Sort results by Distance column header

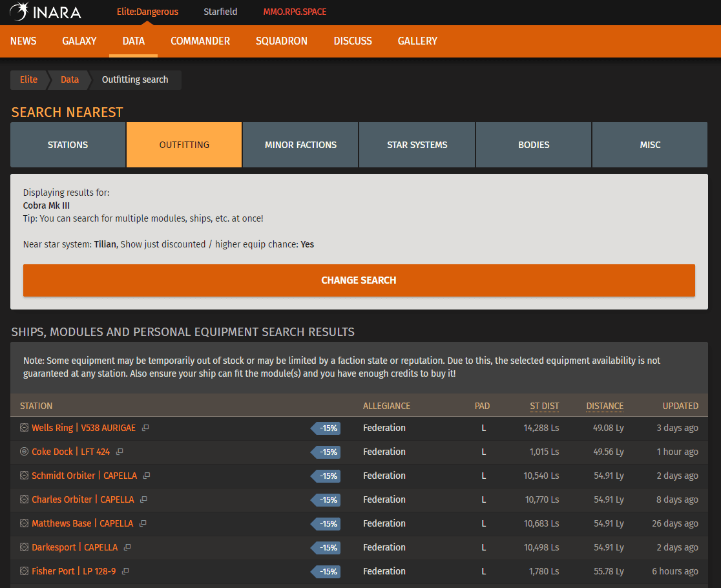[605, 406]
